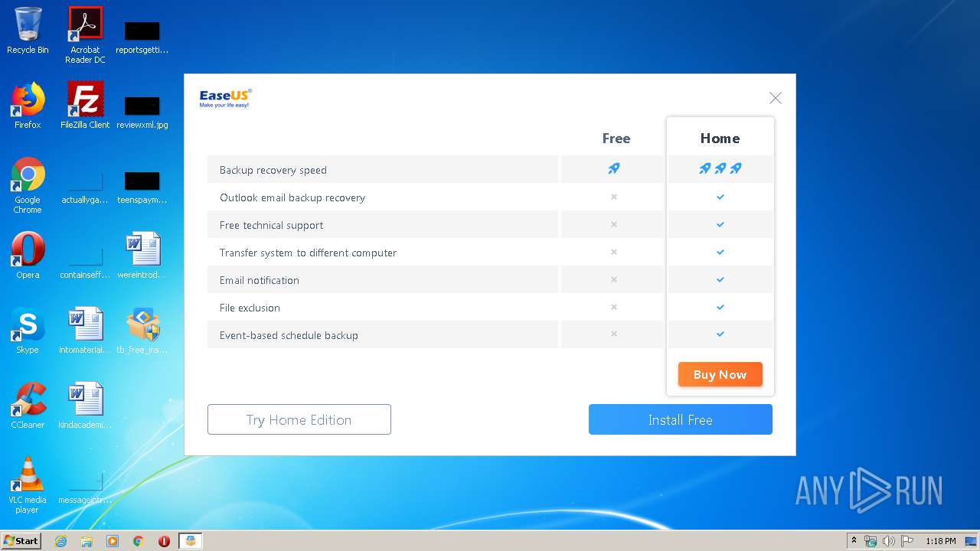The image size is (980, 551).
Task: Open Acrobat Reader DC desktop icon
Action: (85, 34)
